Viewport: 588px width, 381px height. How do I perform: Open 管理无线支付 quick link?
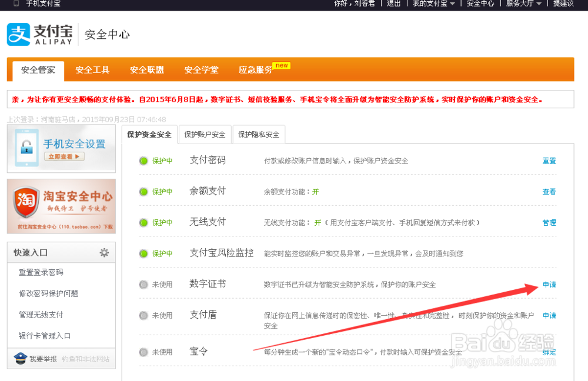41,315
